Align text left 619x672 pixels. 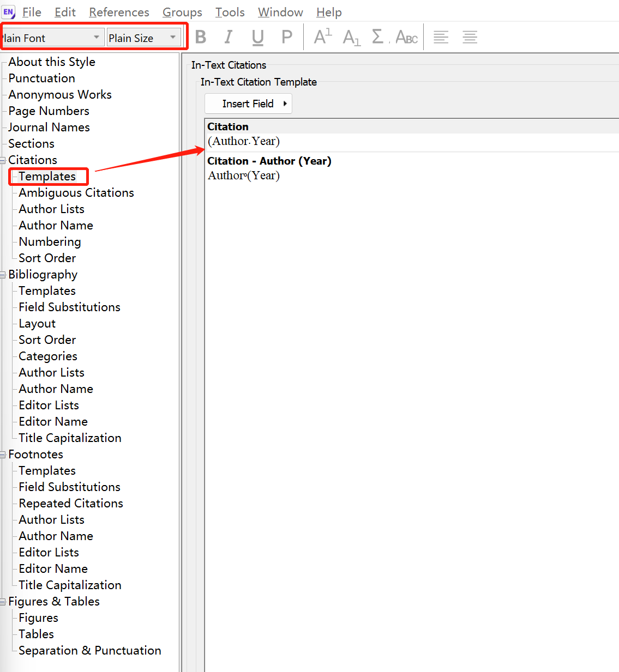click(441, 37)
